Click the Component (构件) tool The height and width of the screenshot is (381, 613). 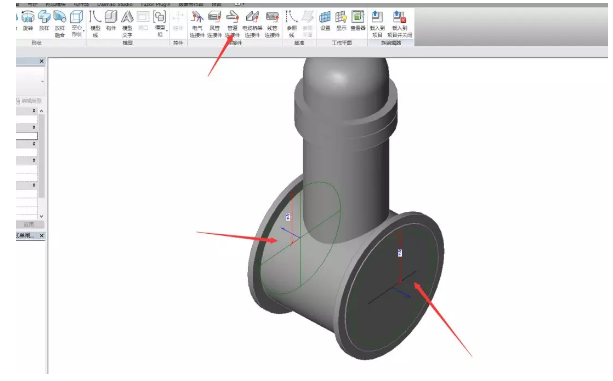tap(111, 21)
